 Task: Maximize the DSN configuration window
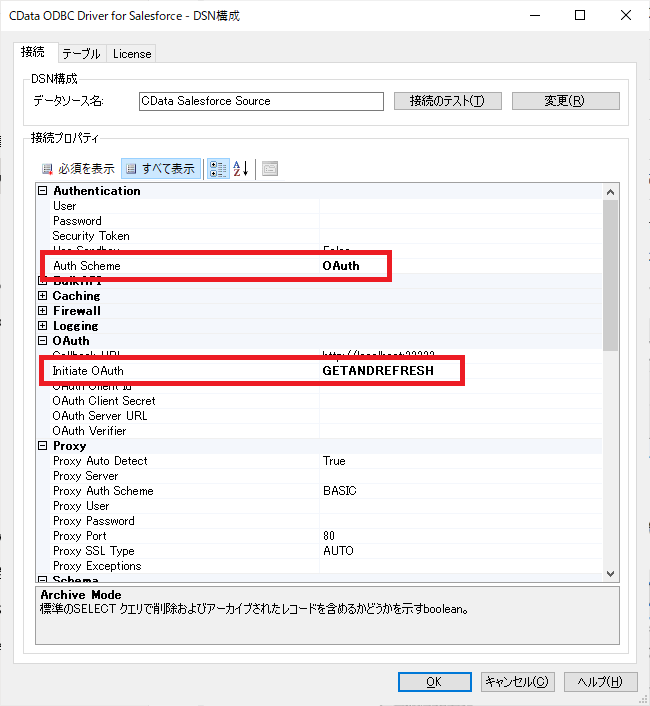pos(580,15)
